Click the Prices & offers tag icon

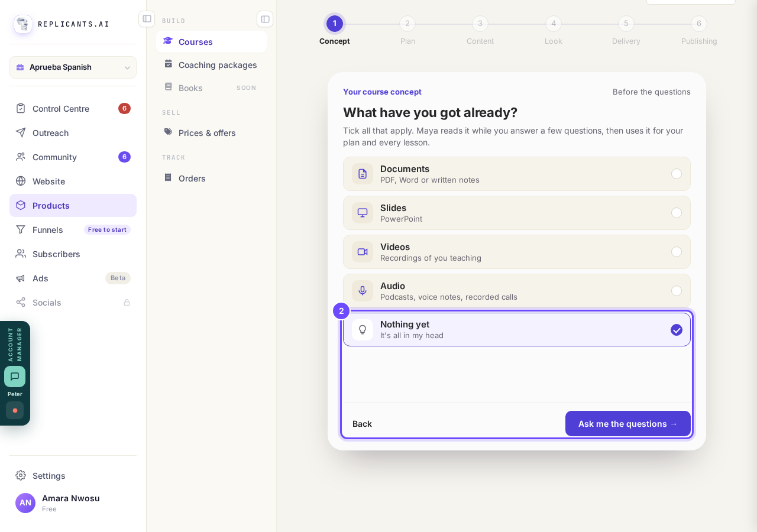click(x=169, y=132)
